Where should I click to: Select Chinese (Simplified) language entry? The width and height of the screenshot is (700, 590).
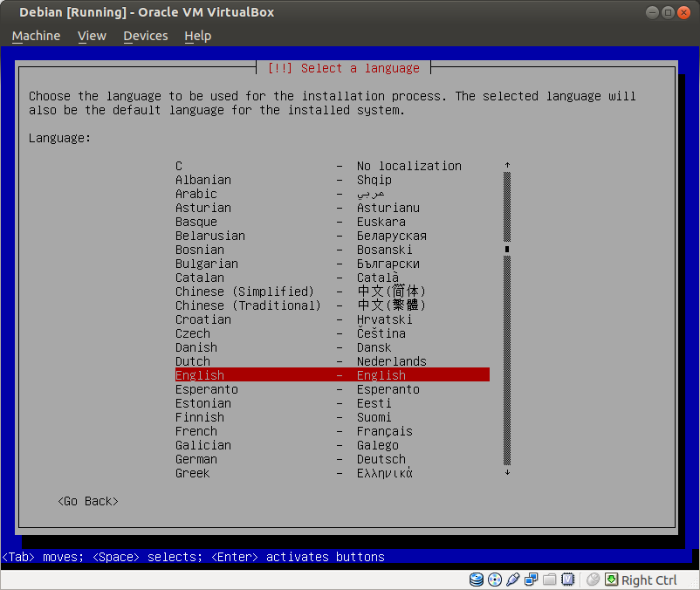[x=244, y=292]
